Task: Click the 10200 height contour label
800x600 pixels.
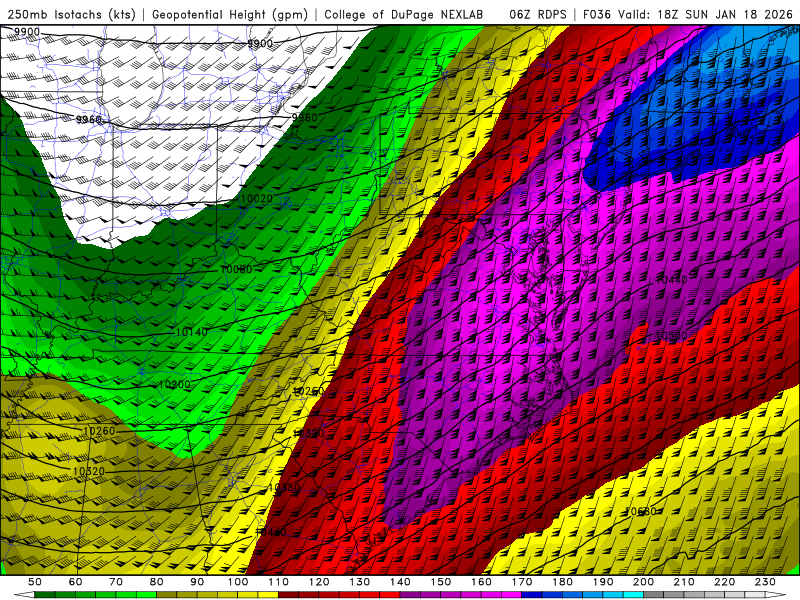Action: [x=174, y=384]
